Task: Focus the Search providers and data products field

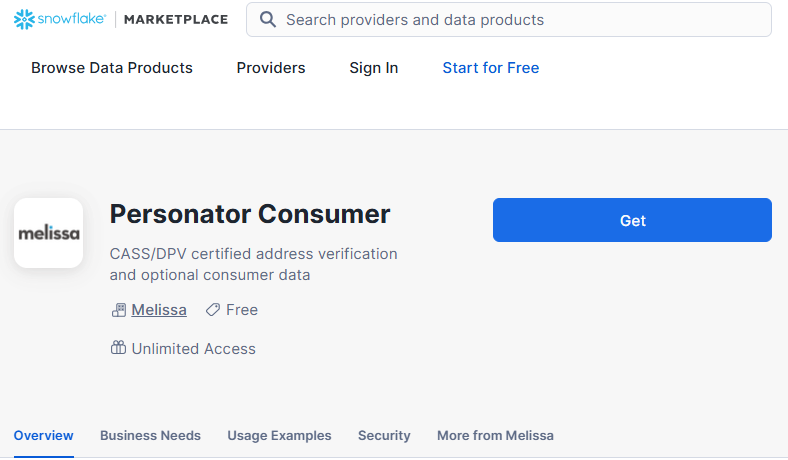Action: click(509, 20)
